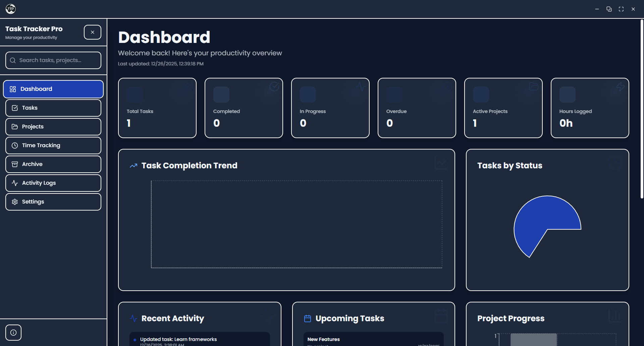The height and width of the screenshot is (346, 644).
Task: Select the Activity Logs pulse icon
Action: 15,183
